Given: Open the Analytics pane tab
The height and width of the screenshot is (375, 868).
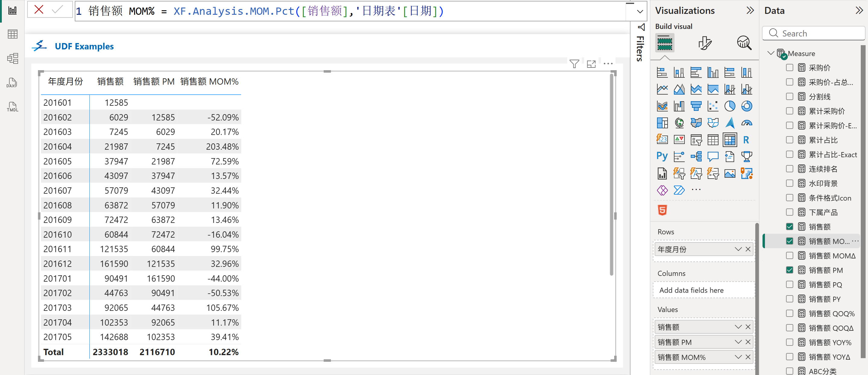Looking at the screenshot, I should pos(744,43).
